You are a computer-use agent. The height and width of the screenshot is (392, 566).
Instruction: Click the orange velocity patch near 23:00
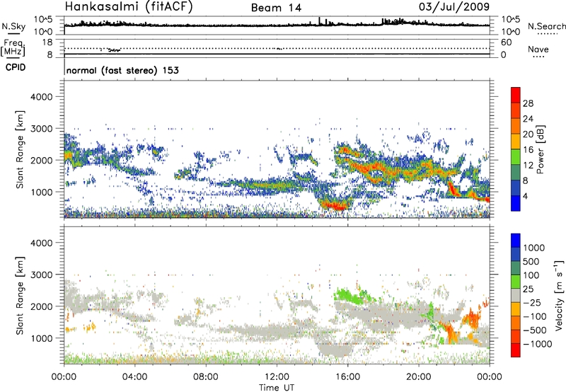(x=471, y=319)
